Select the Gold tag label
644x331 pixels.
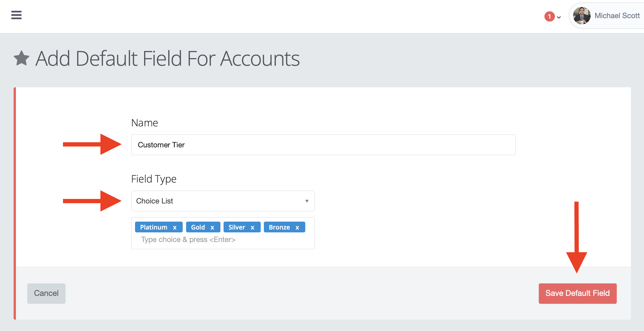coord(198,227)
